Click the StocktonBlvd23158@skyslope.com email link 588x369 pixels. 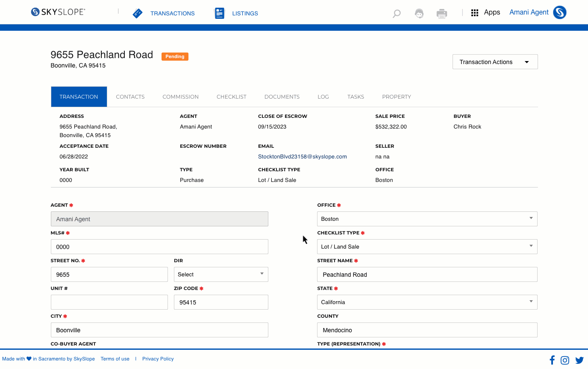pyautogui.click(x=303, y=157)
